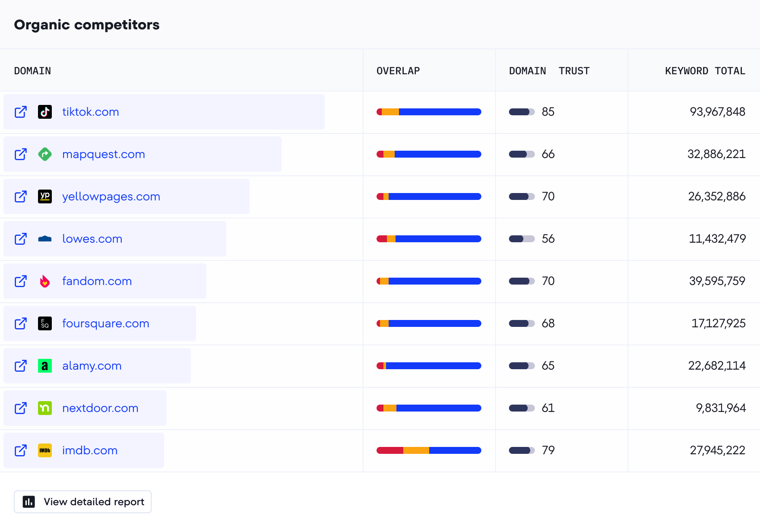The height and width of the screenshot is (532, 760).
Task: Click the MapQuest green arrow icon
Action: pos(45,154)
